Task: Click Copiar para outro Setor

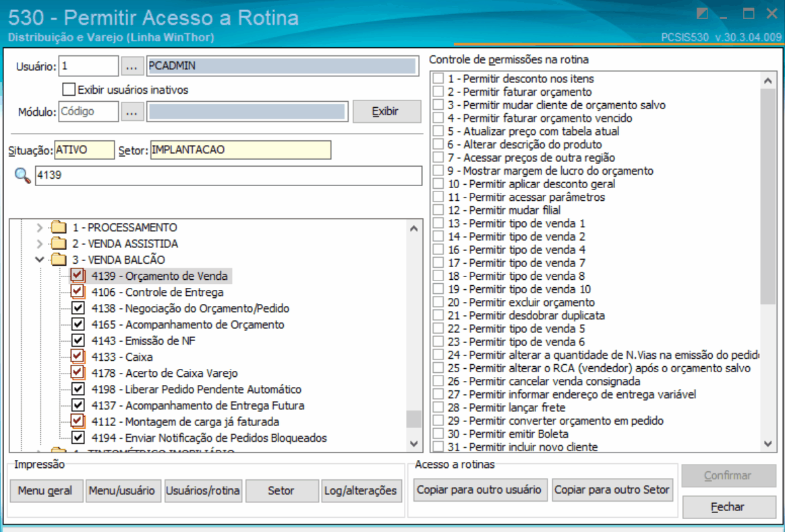Action: (612, 490)
